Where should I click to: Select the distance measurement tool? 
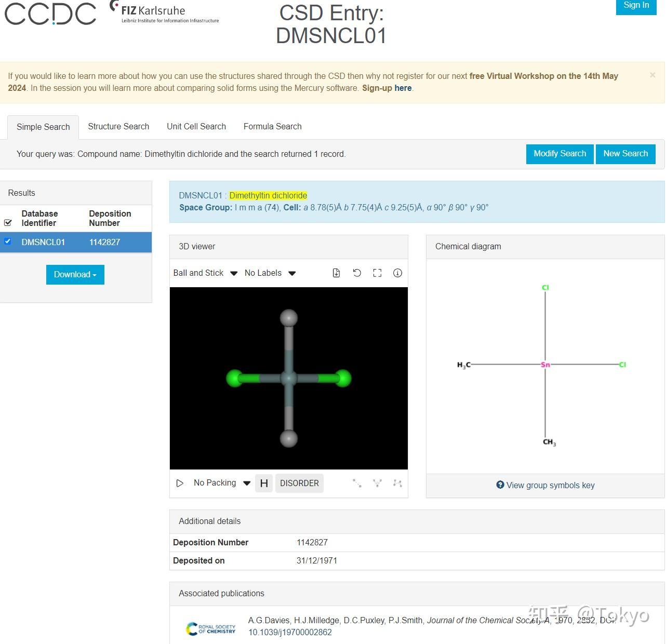click(x=357, y=483)
